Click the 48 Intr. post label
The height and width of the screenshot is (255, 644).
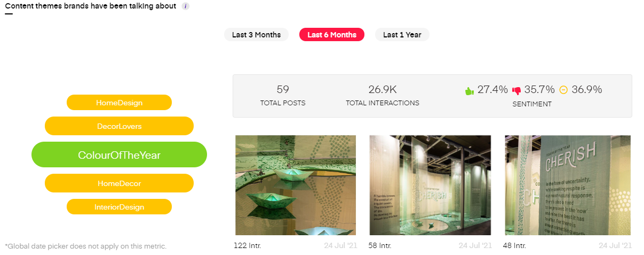pyautogui.click(x=514, y=246)
